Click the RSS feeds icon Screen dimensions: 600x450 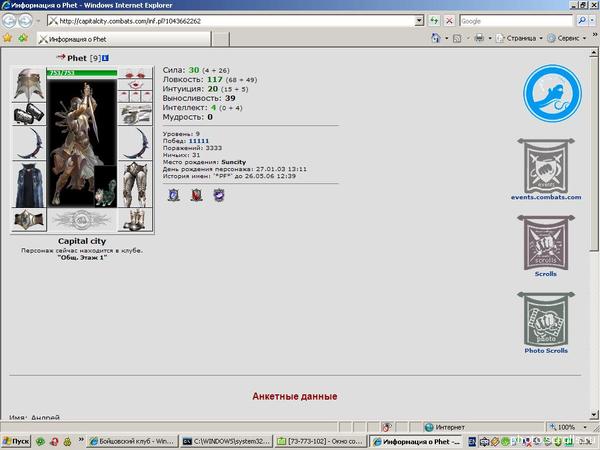coord(457,38)
